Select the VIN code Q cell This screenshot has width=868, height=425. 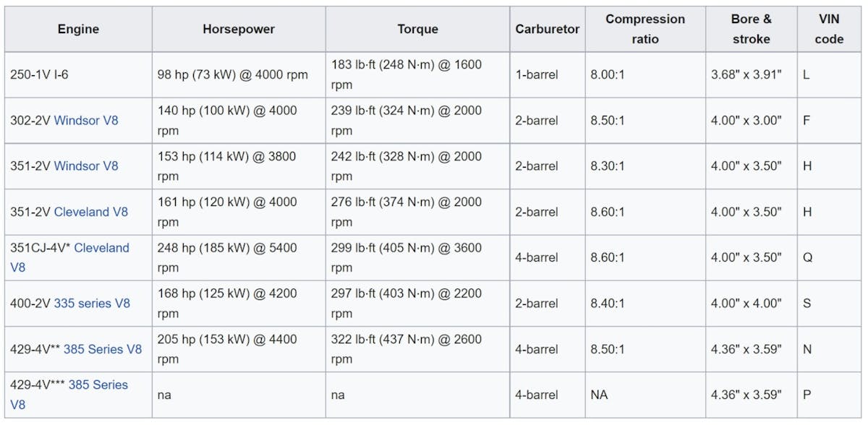[x=807, y=258]
